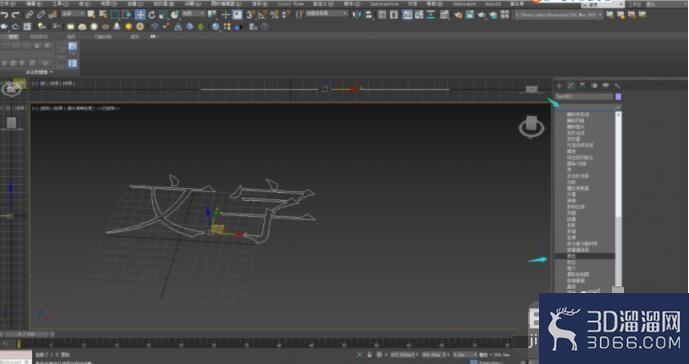The image size is (689, 364).
Task: Click the ribbon minimize arrow button
Action: tap(153, 36)
